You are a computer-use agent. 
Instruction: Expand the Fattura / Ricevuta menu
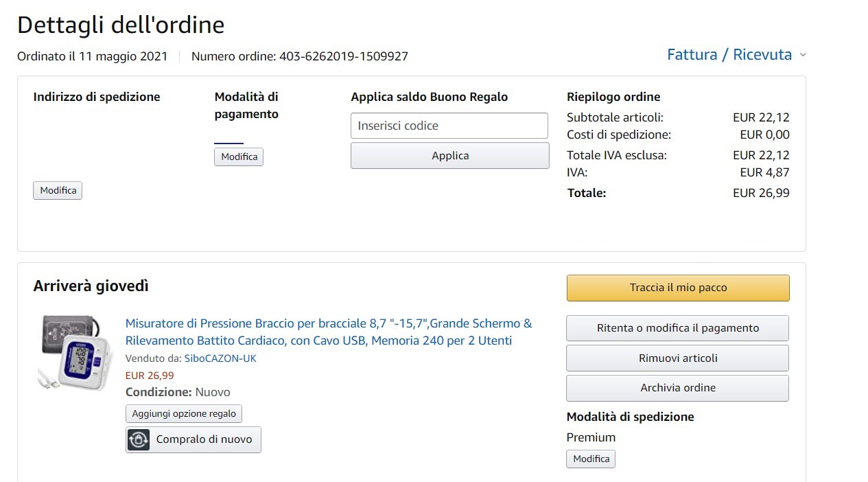729,55
